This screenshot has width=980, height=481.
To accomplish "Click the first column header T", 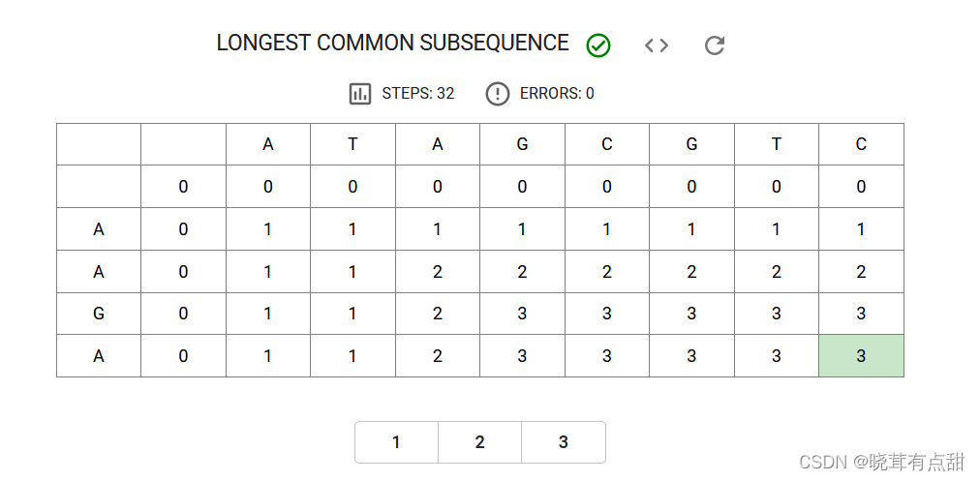I will click(x=352, y=144).
